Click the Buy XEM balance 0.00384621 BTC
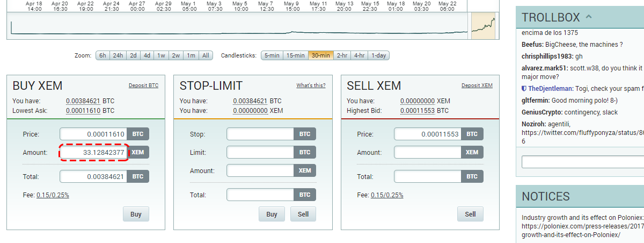The image size is (644, 243). pos(83,101)
